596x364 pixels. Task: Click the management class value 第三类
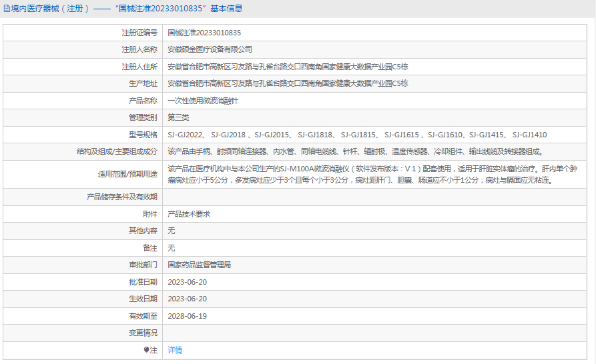178,117
